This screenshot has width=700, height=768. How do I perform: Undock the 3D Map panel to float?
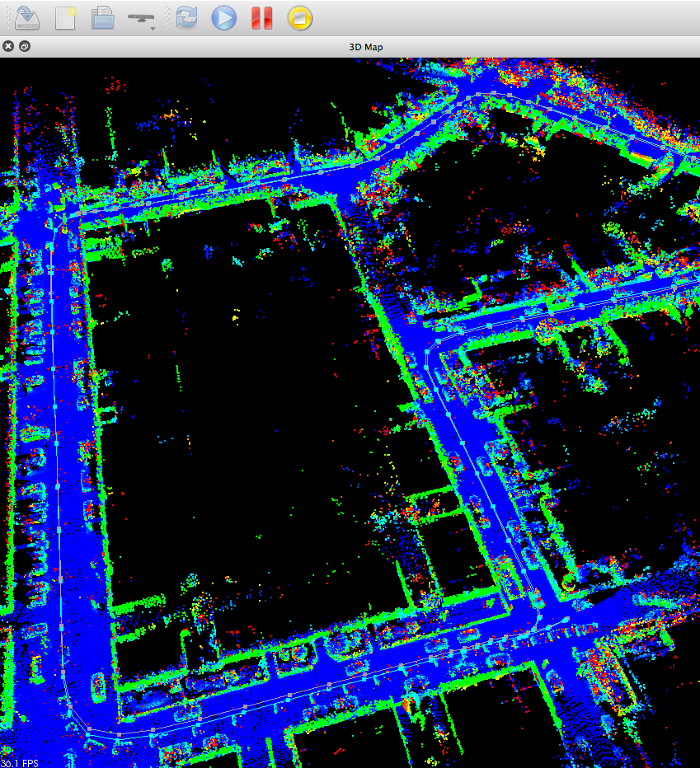click(x=24, y=47)
